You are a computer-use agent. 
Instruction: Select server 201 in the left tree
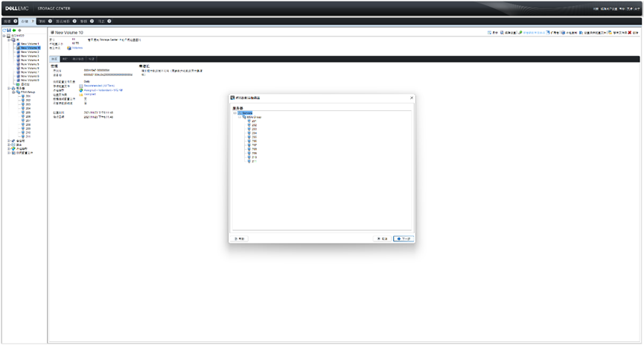[x=28, y=96]
